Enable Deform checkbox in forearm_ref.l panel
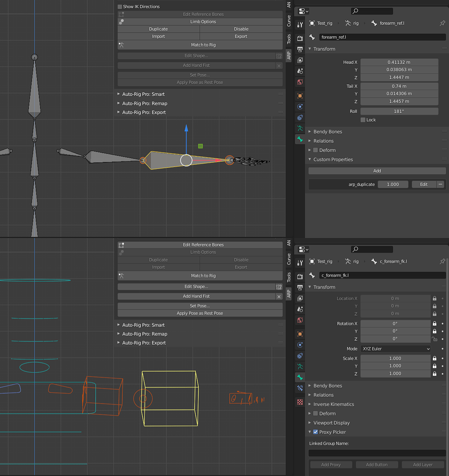 tap(315, 150)
